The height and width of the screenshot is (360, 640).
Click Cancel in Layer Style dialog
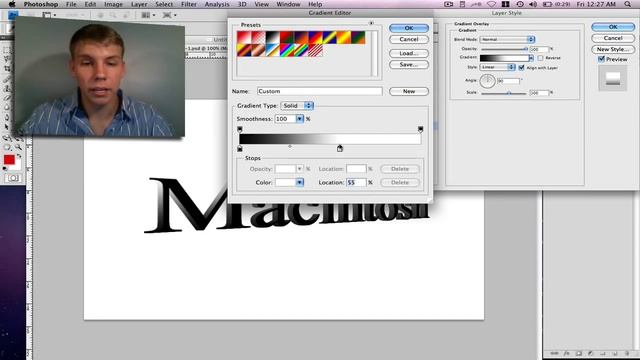(613, 38)
